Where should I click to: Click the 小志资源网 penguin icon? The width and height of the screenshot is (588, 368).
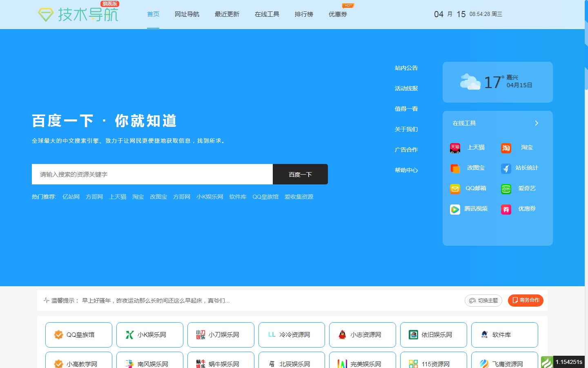[x=343, y=335]
